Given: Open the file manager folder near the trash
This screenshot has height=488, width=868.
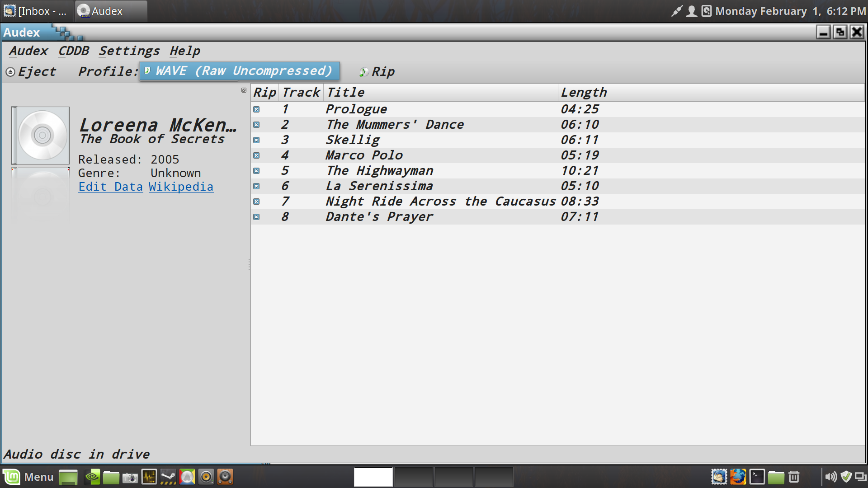Looking at the screenshot, I should (x=776, y=477).
